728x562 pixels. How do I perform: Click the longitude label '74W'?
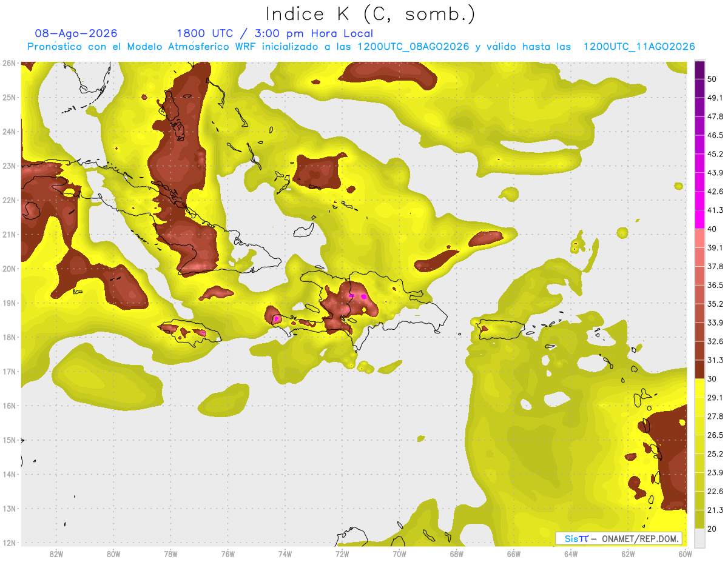(x=285, y=554)
